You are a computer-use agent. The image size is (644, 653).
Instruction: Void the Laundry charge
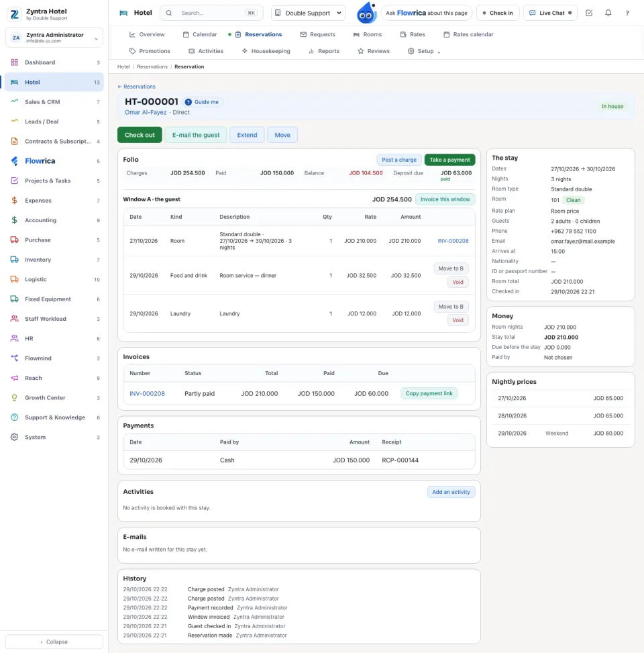[x=458, y=320]
